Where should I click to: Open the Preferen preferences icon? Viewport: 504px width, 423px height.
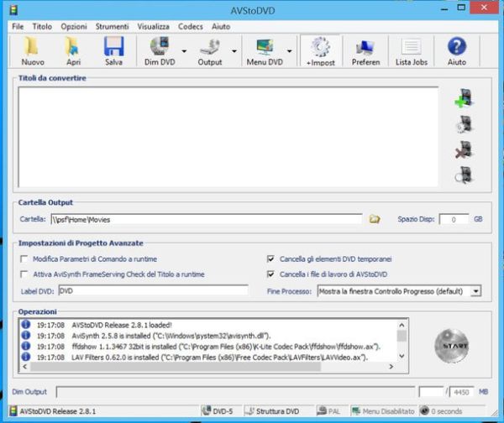tap(365, 50)
